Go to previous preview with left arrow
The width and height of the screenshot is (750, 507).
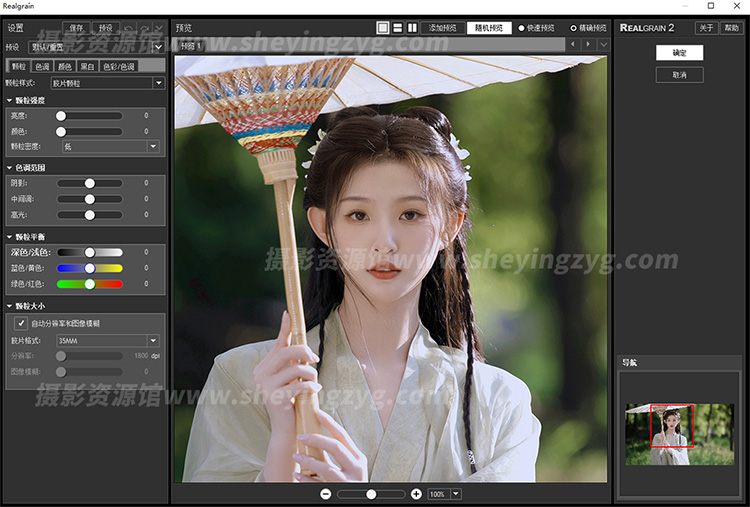[573, 45]
